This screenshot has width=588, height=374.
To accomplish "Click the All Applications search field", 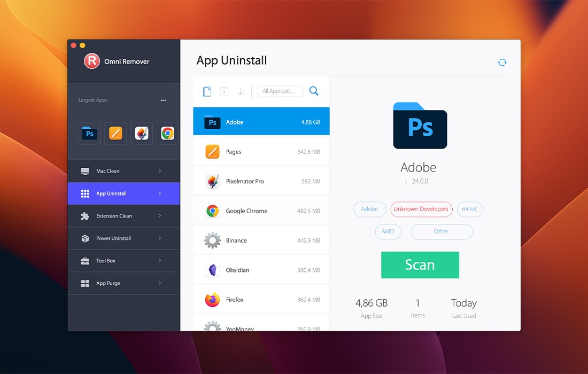I will [280, 91].
